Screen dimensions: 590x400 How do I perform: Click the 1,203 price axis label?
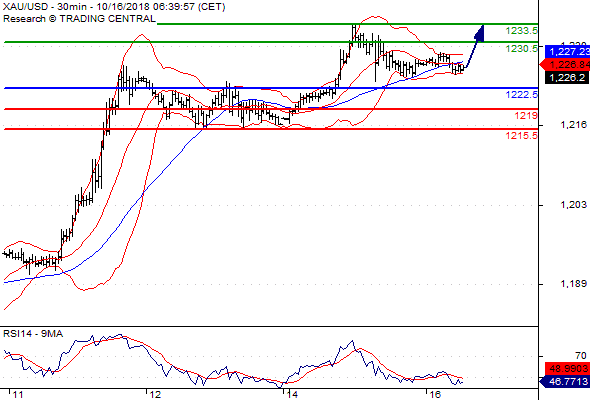(573, 205)
